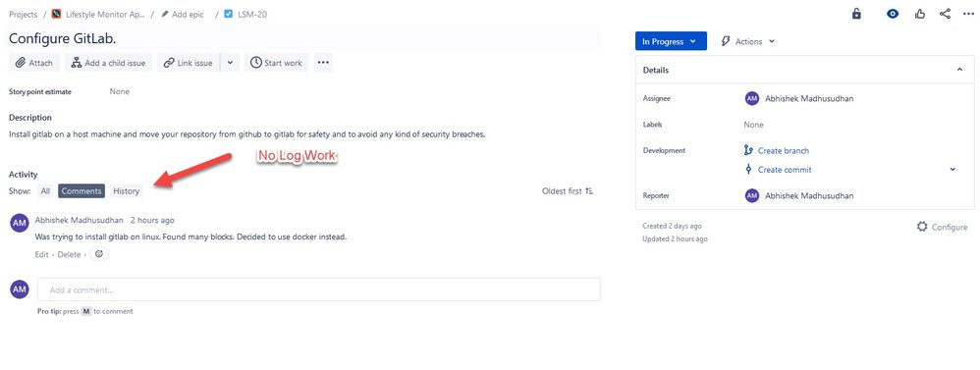Open the LSM-20 issue key link
This screenshot has width=980, height=370.
[252, 14]
